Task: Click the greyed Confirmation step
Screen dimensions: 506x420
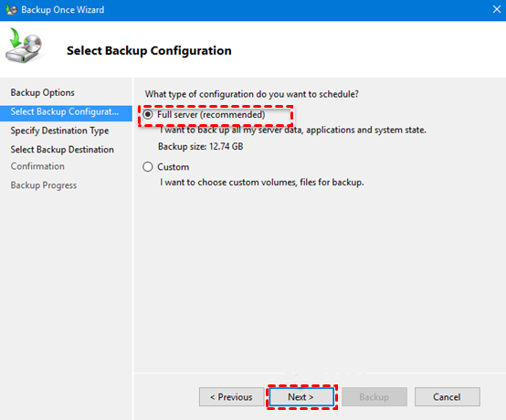Action: click(x=37, y=166)
